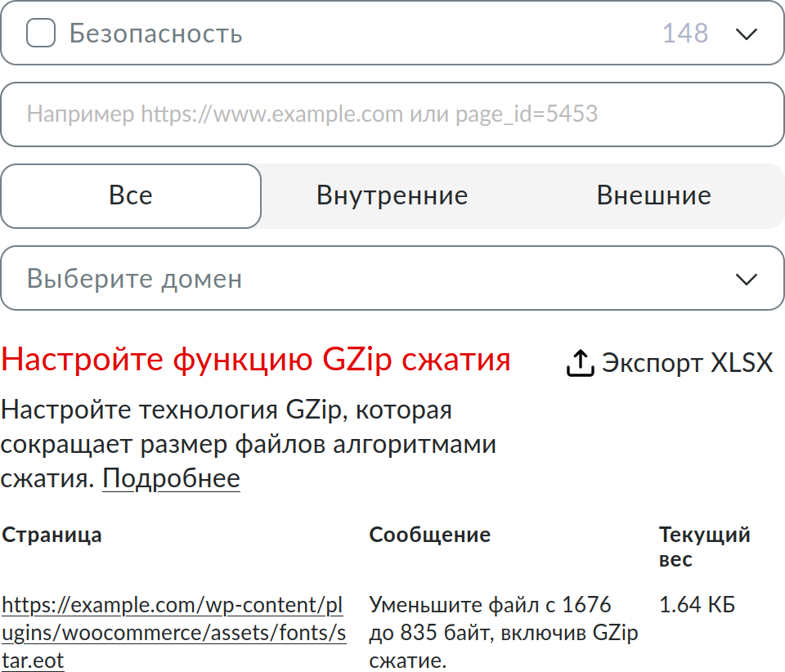Click the Страница column header

[x=52, y=535]
